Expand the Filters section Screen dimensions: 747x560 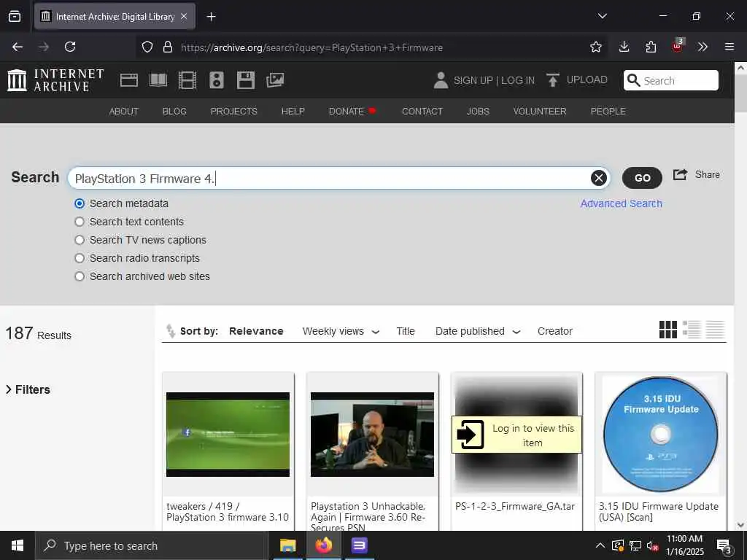coord(28,389)
